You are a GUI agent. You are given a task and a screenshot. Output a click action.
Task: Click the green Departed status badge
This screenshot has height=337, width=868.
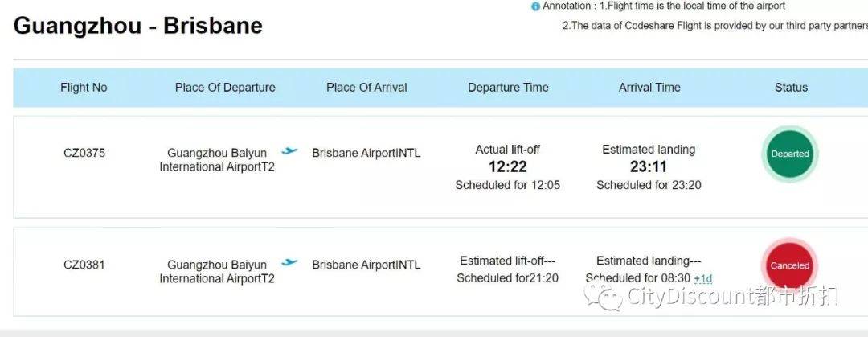coord(790,154)
